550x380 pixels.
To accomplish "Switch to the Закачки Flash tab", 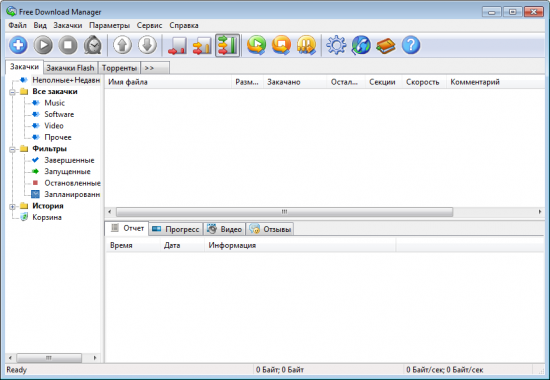I will (x=71, y=68).
